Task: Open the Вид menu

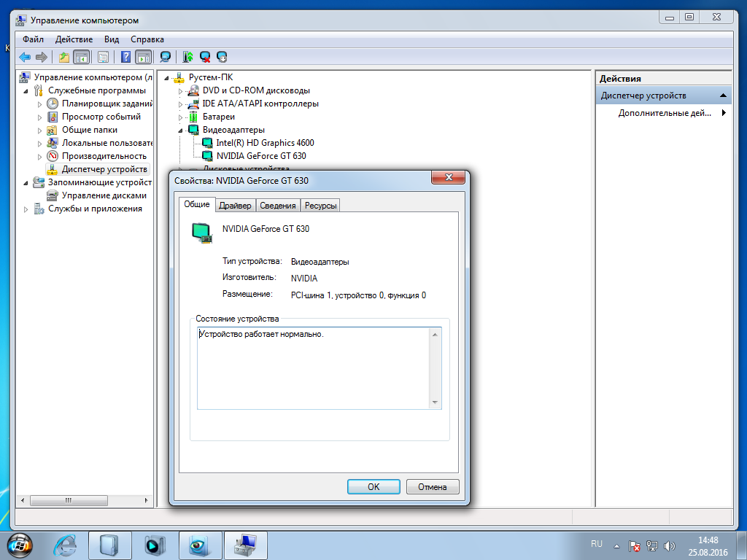Action: [x=112, y=39]
